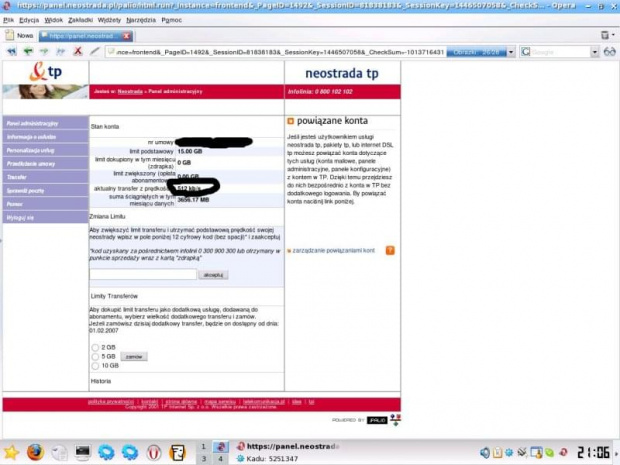The width and height of the screenshot is (620, 465).
Task: Open the Narzędzia menu
Action: coord(141,20)
